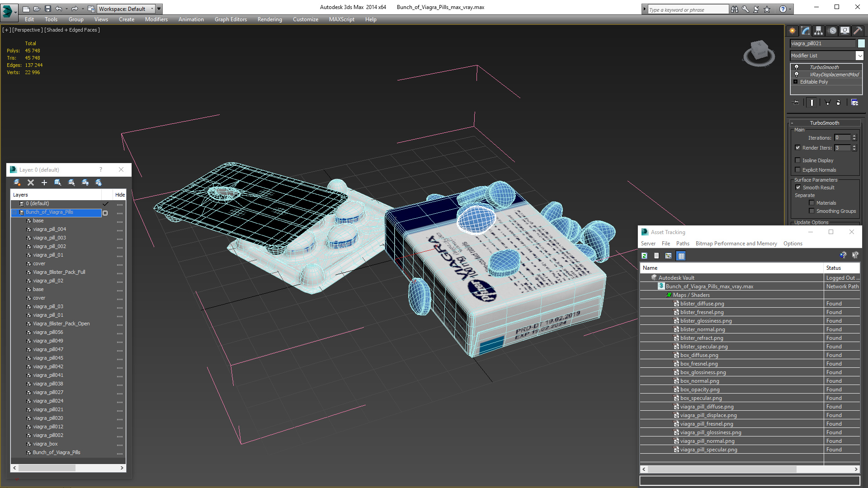Click Configure Modifier Sets icon

click(854, 103)
